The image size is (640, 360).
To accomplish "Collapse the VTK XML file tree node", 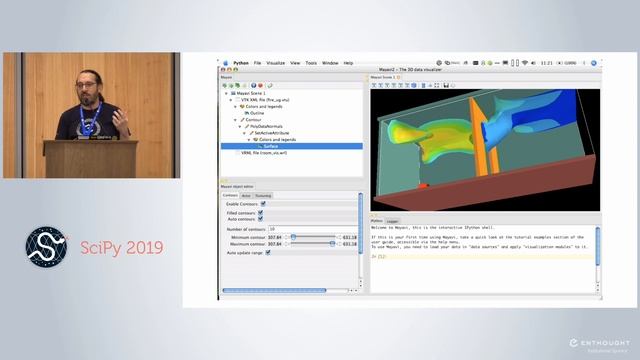I will coord(231,100).
